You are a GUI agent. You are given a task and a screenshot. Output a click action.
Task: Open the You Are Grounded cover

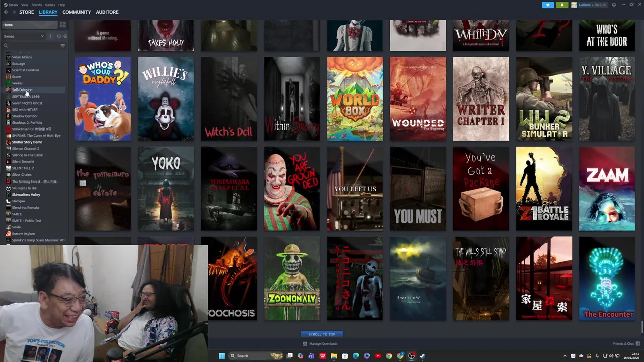coord(292,189)
